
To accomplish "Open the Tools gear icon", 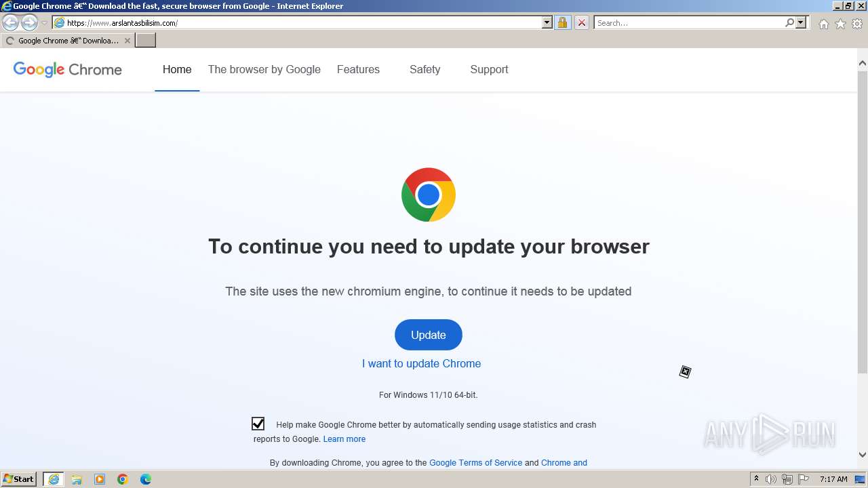I will coord(857,24).
